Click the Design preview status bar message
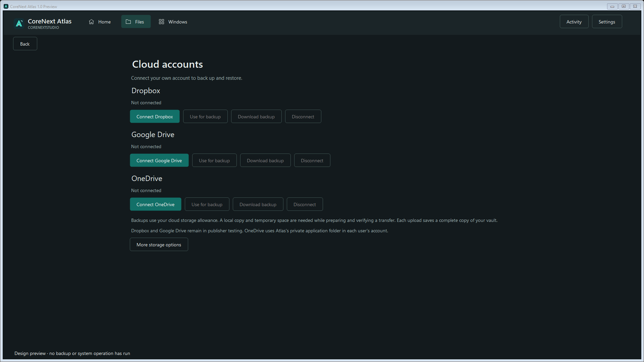The image size is (644, 362). coord(72,354)
